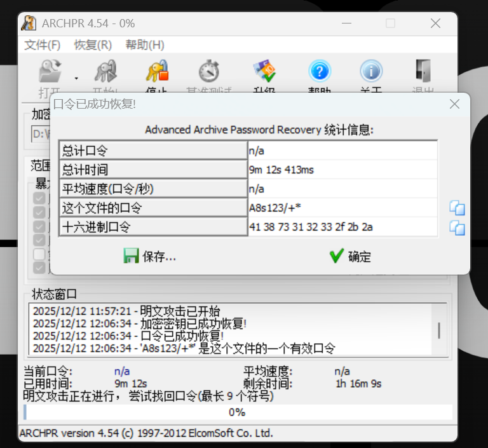Click the Exit door icon
Viewport: 488px width, 448px height.
pyautogui.click(x=423, y=71)
